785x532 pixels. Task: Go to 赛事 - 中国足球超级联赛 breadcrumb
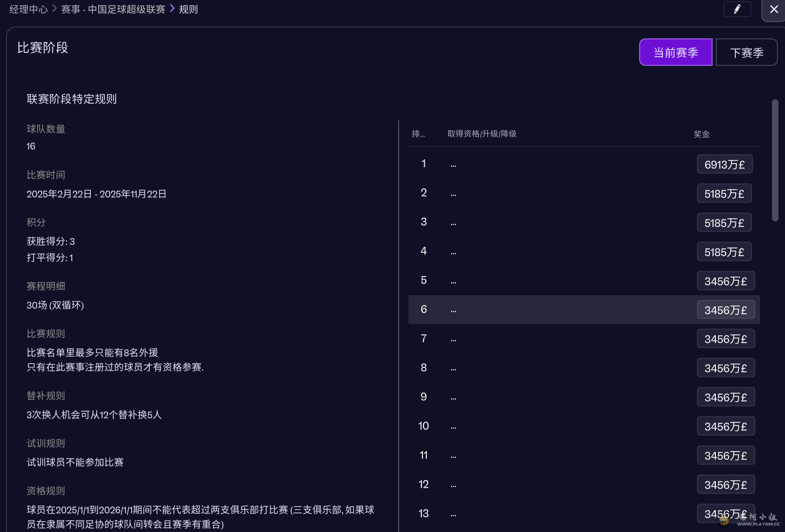click(x=113, y=9)
